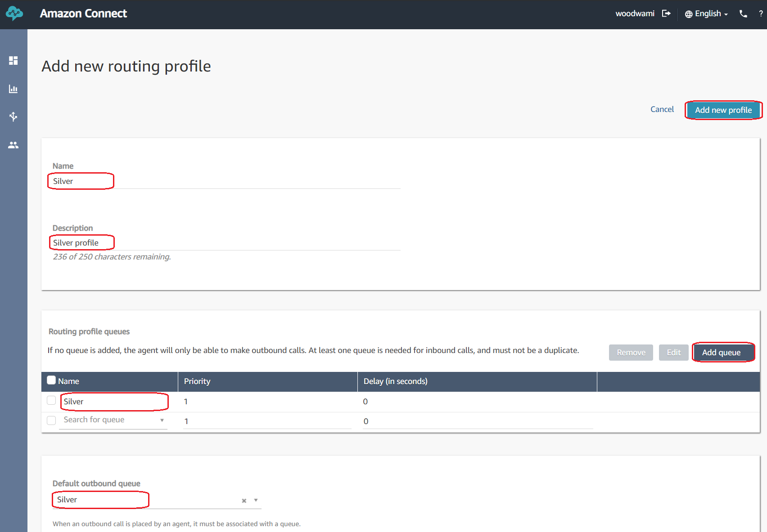
Task: Click the Remove button
Action: (x=631, y=353)
